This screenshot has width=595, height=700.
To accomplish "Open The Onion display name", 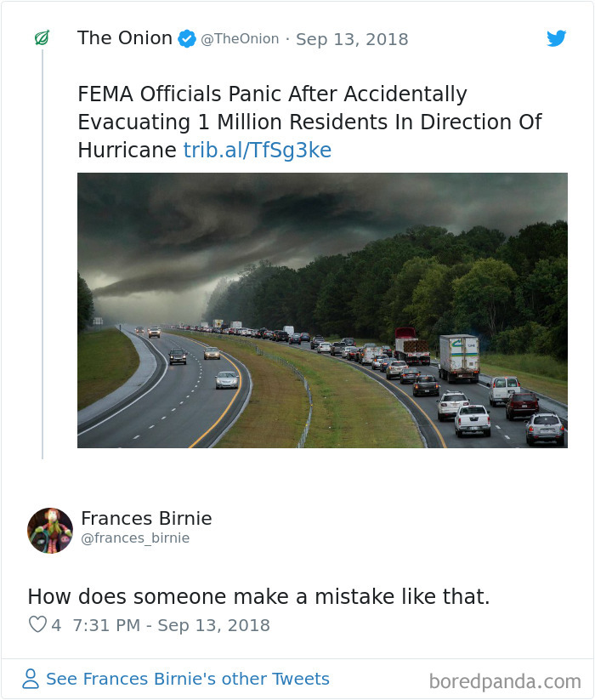I will coord(125,38).
